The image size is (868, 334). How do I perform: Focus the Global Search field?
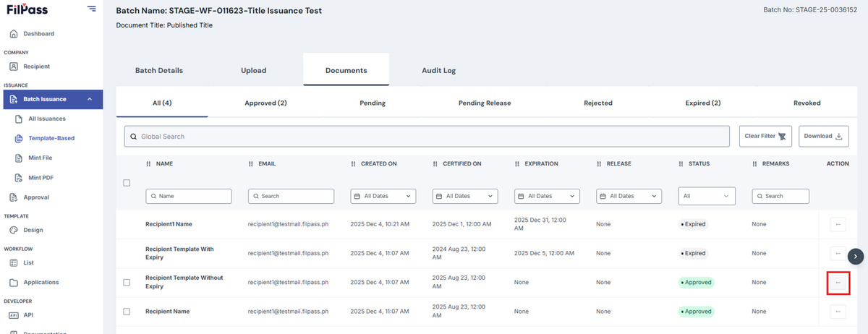pyautogui.click(x=427, y=136)
